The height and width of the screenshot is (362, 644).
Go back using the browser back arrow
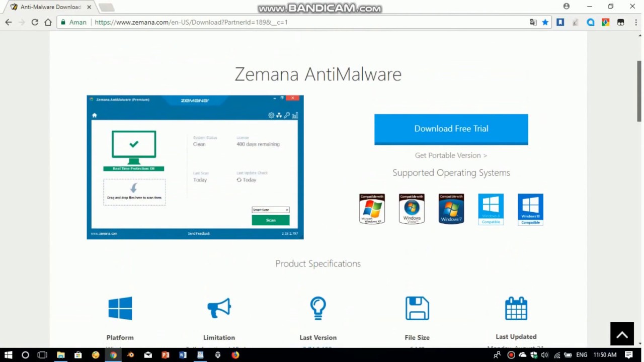9,22
